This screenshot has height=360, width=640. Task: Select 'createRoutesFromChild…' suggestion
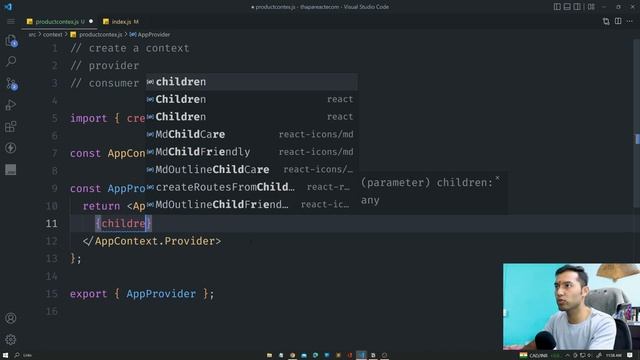tap(252, 187)
